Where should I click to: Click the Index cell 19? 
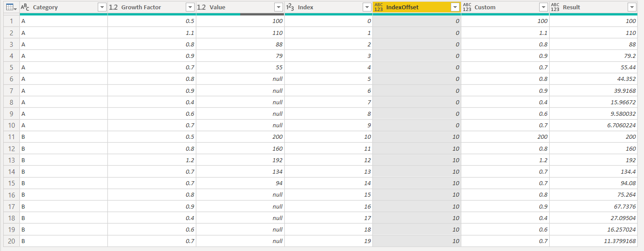click(329, 241)
